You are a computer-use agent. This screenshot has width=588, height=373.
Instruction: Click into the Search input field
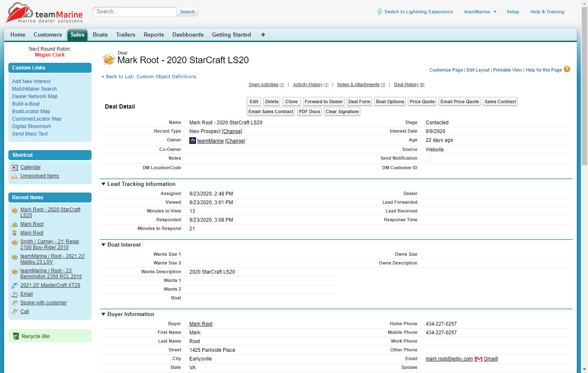[134, 12]
